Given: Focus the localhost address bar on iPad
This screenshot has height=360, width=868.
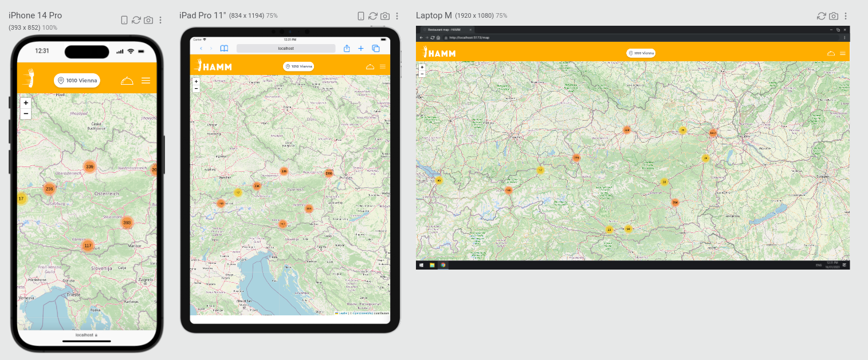Looking at the screenshot, I should tap(286, 49).
